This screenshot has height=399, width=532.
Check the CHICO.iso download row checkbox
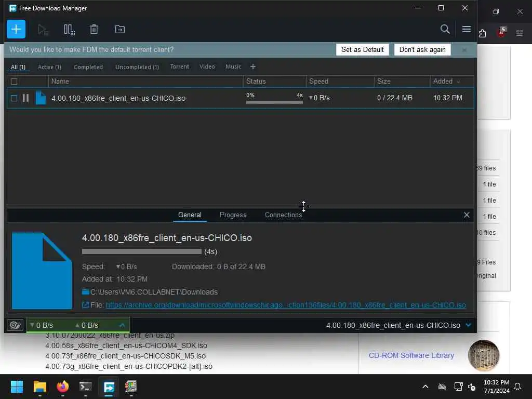[x=14, y=98]
